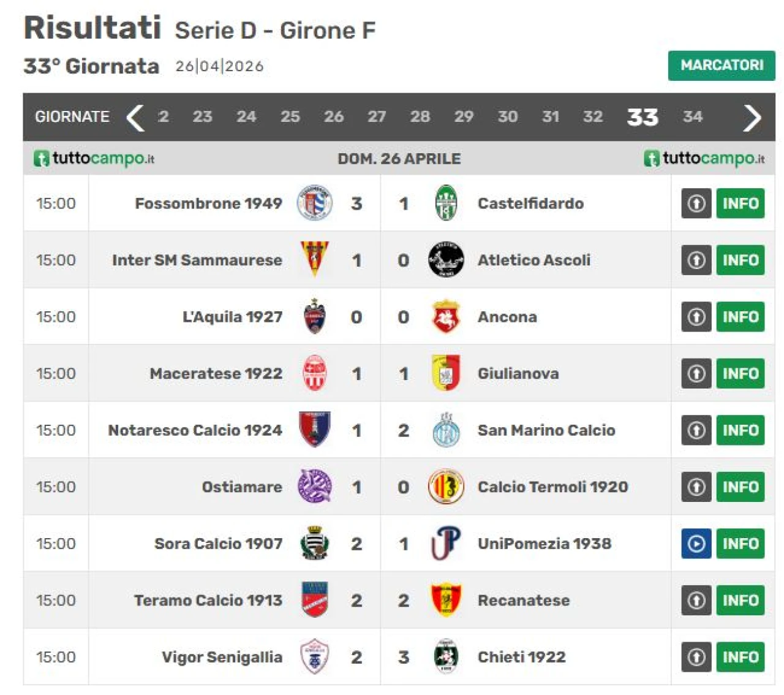Open San Marino Calcio team link
Image resolution: width=784 pixels, height=695 pixels.
pos(546,430)
